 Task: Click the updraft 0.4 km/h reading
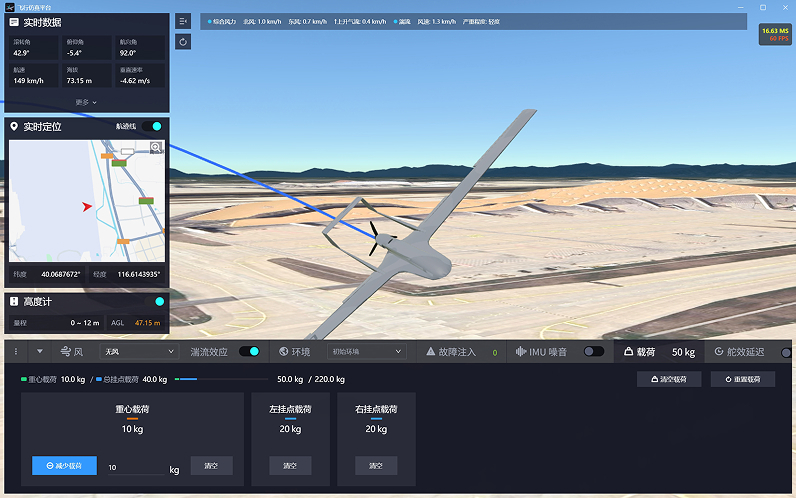pos(360,22)
